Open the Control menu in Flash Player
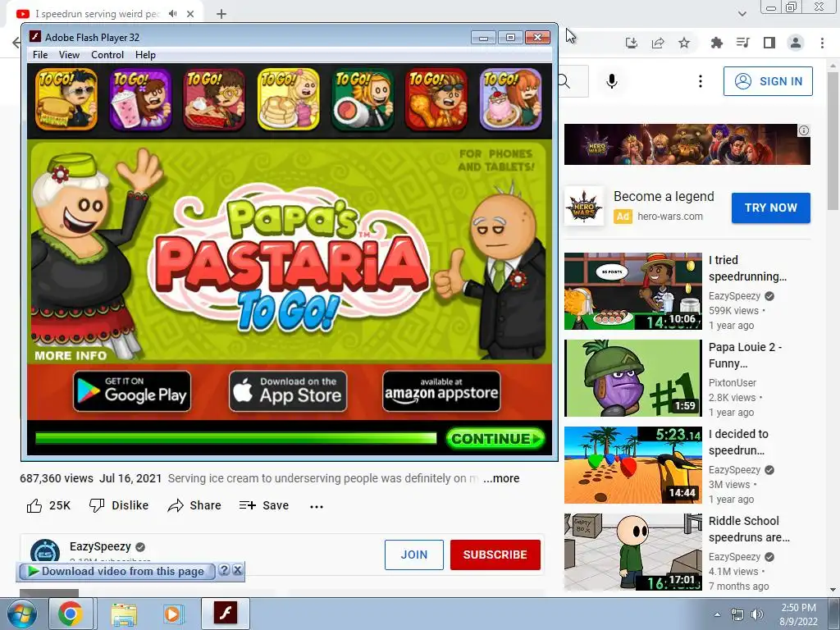 (107, 55)
